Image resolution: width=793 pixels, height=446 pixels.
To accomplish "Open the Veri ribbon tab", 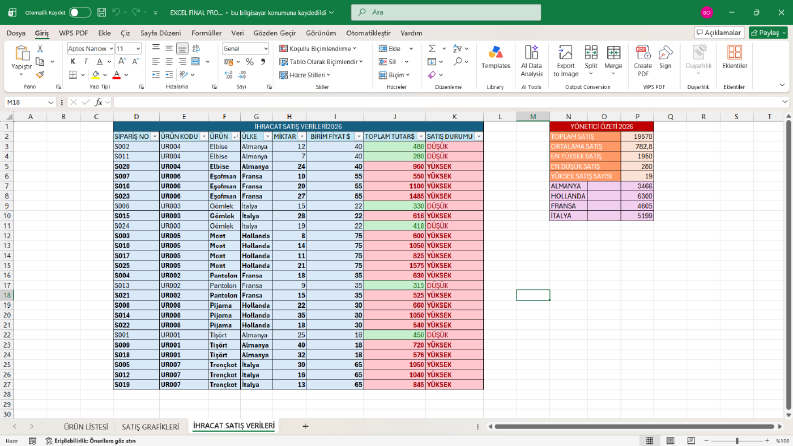I will tap(238, 33).
